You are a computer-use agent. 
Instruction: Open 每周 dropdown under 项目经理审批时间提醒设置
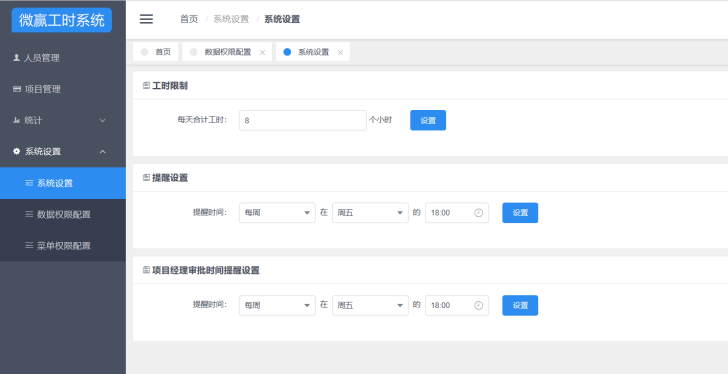tap(277, 305)
